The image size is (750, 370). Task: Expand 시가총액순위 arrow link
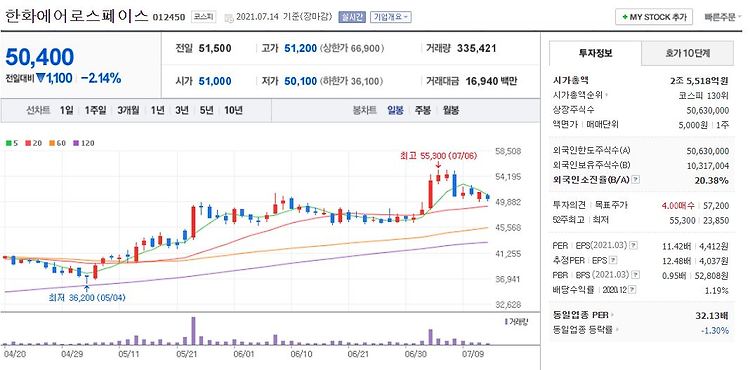(607, 95)
